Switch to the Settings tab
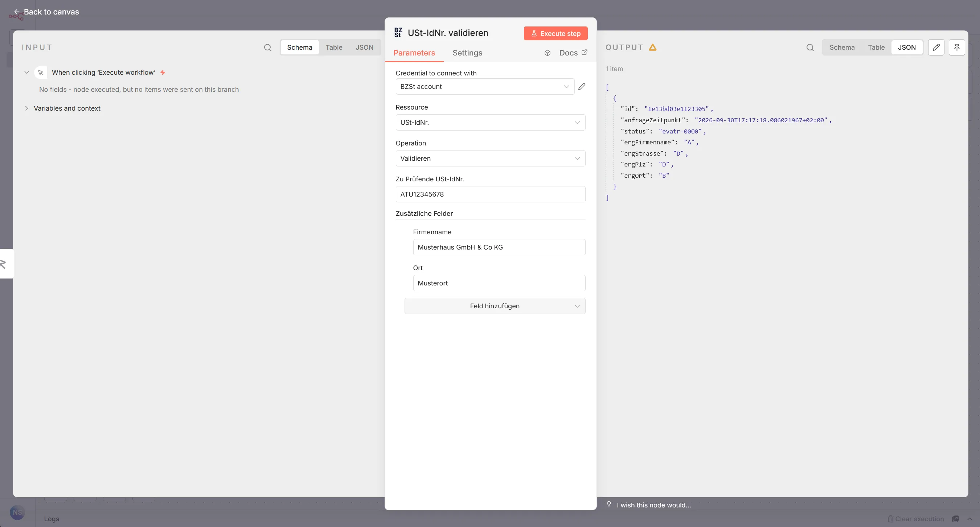This screenshot has width=980, height=527. pos(467,53)
